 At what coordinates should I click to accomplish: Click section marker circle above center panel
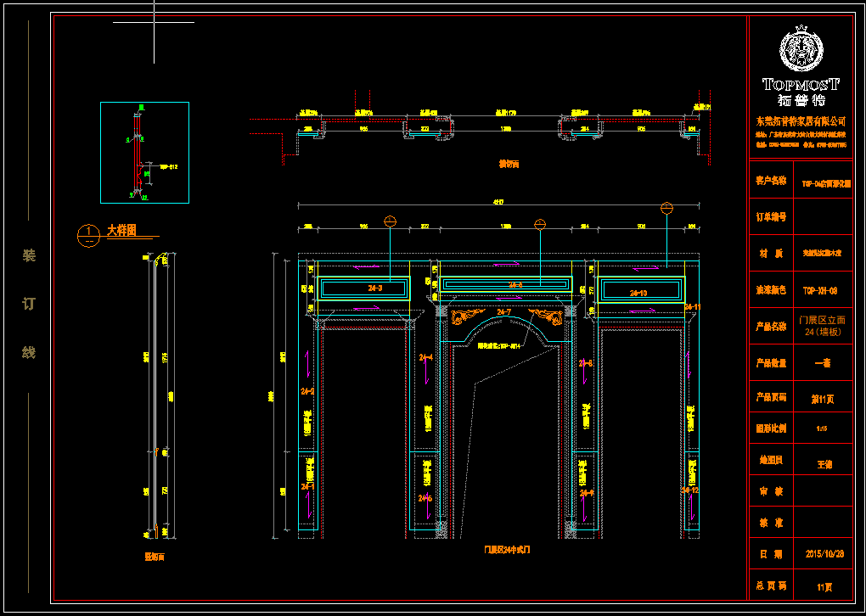pos(539,224)
